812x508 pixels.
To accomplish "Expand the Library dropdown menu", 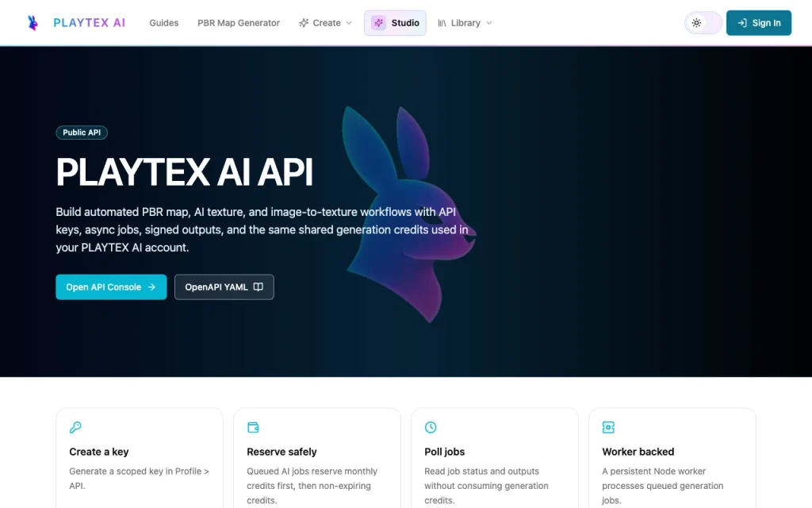I will pos(465,23).
